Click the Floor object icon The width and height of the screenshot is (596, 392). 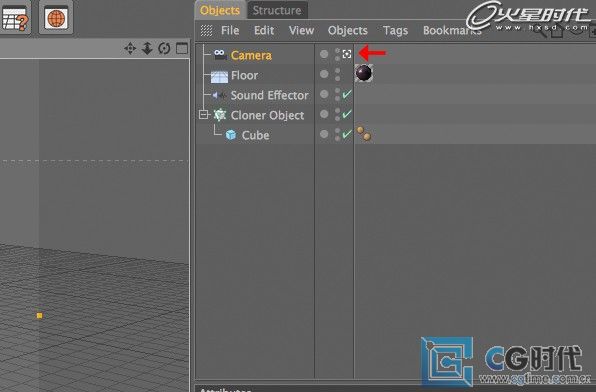(x=219, y=76)
